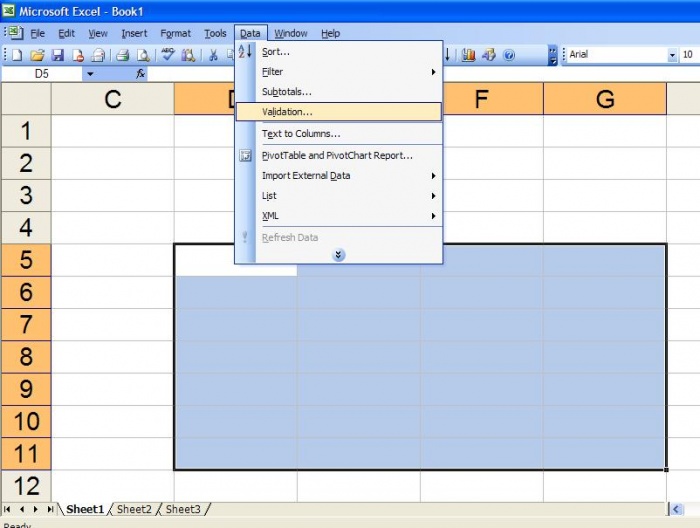
Task: Open Print Preview magnifier icon
Action: [143, 55]
